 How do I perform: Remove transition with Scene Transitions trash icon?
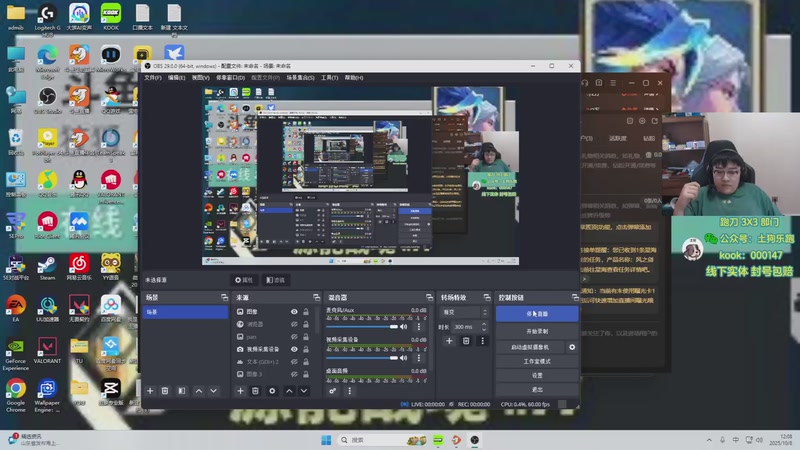click(466, 341)
